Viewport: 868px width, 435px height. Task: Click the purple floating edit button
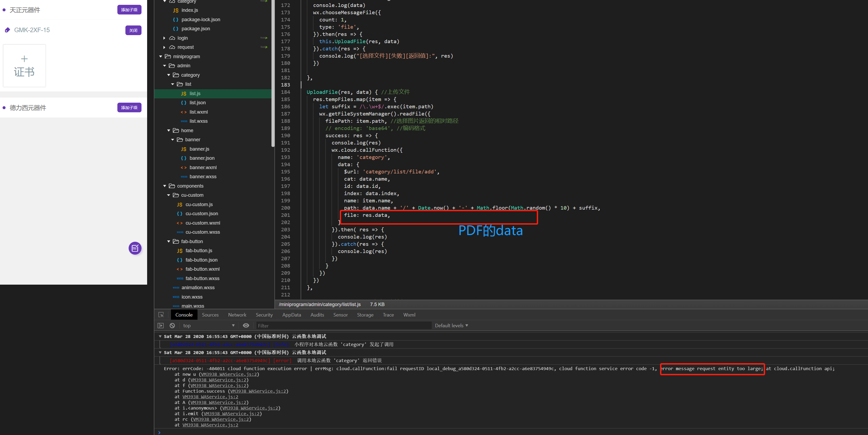point(135,248)
